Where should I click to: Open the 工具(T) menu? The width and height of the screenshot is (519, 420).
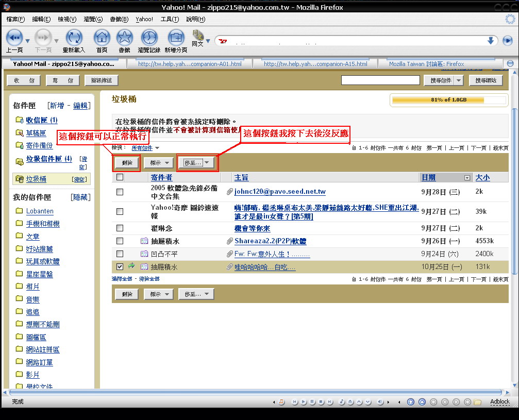tap(170, 19)
